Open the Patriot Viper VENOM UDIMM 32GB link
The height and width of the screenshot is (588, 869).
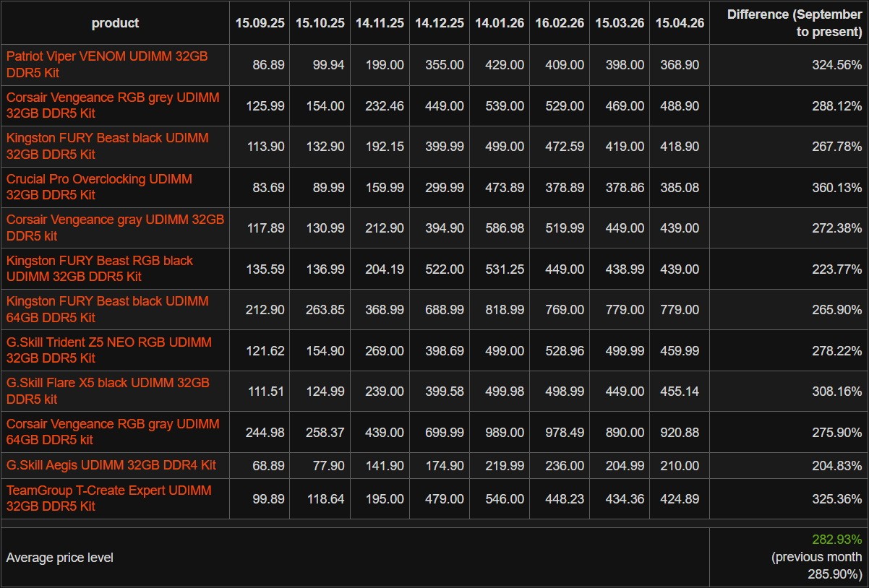(x=107, y=64)
